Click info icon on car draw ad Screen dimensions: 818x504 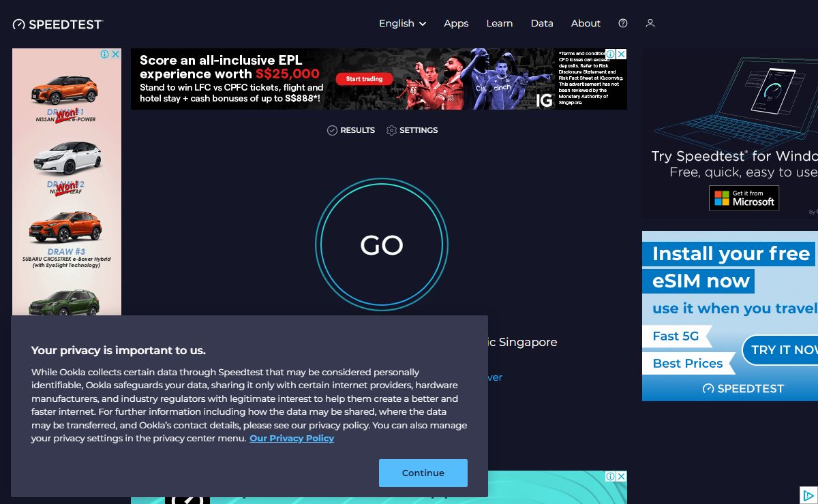coord(105,54)
